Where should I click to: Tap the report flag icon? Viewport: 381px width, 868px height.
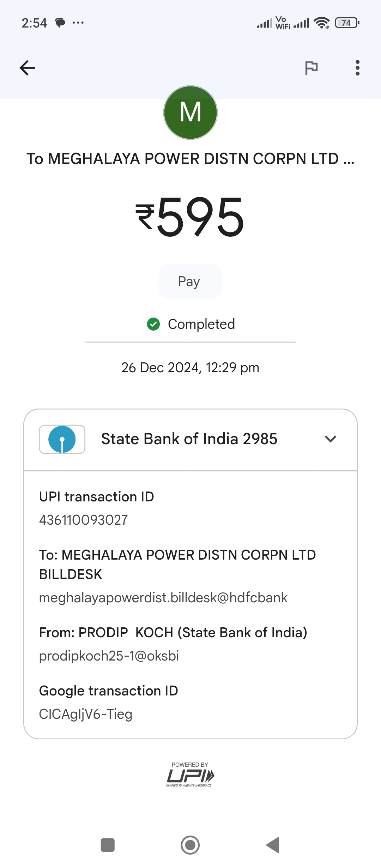311,68
